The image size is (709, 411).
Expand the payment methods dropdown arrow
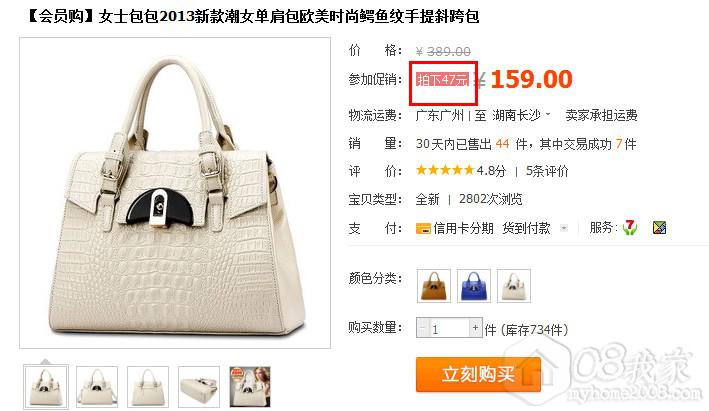(x=563, y=228)
